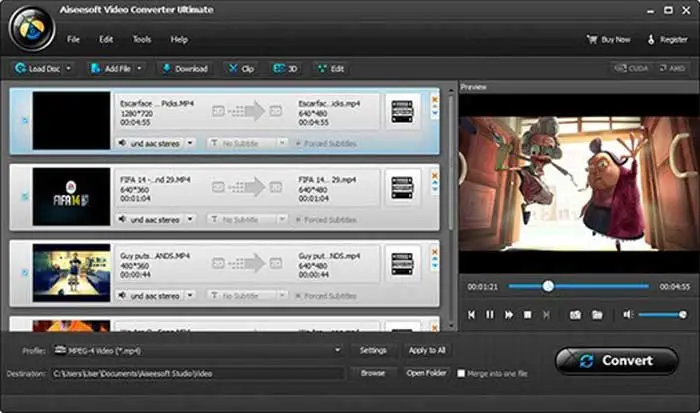Open output format settings for FIFA 14 video
Image resolution: width=700 pixels, height=413 pixels.
click(402, 188)
